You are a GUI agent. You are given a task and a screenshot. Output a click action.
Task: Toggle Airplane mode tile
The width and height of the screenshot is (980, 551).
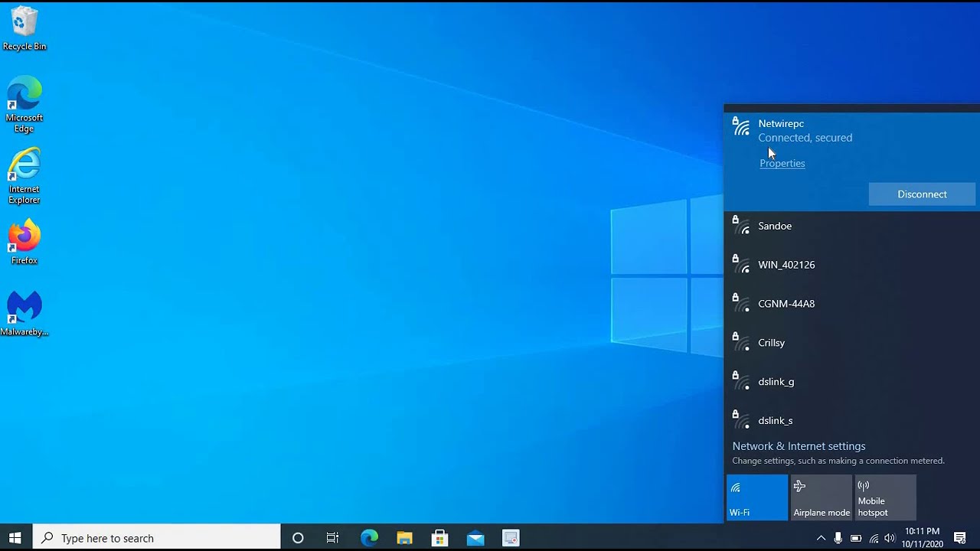822,497
